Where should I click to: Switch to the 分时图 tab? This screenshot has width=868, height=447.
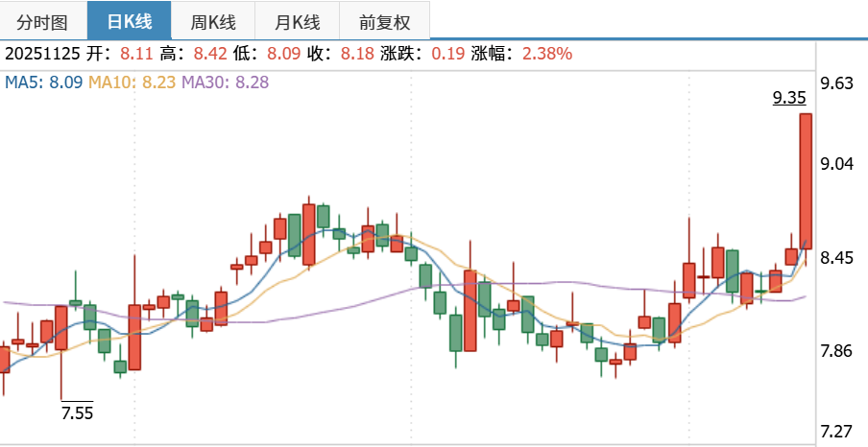pos(42,20)
